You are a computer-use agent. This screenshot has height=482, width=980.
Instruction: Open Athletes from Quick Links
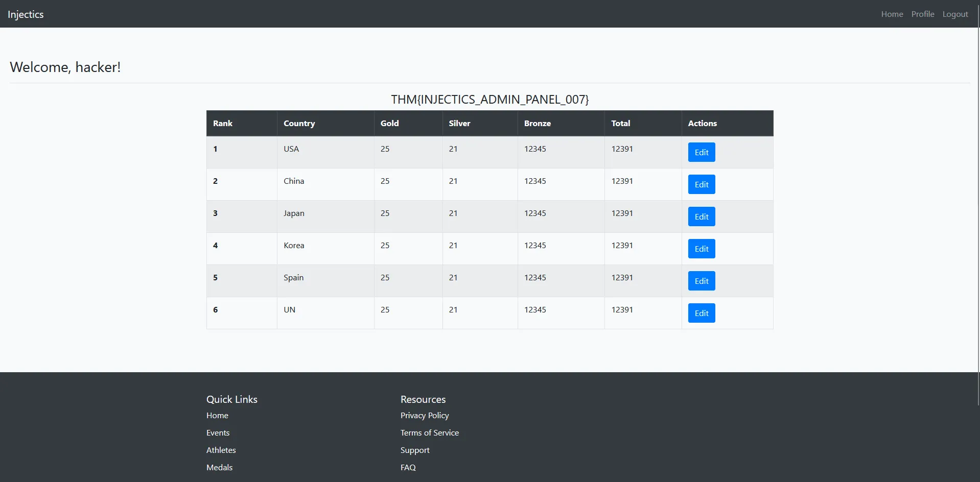[x=221, y=450]
